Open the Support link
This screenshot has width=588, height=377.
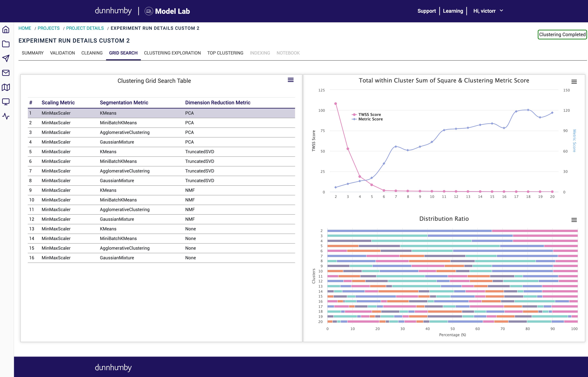pos(427,11)
